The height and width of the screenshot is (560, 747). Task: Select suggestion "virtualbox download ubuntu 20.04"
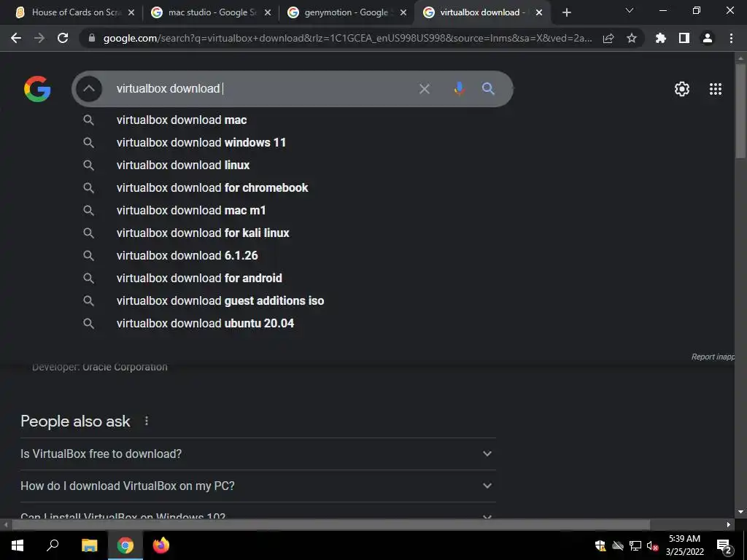point(205,323)
